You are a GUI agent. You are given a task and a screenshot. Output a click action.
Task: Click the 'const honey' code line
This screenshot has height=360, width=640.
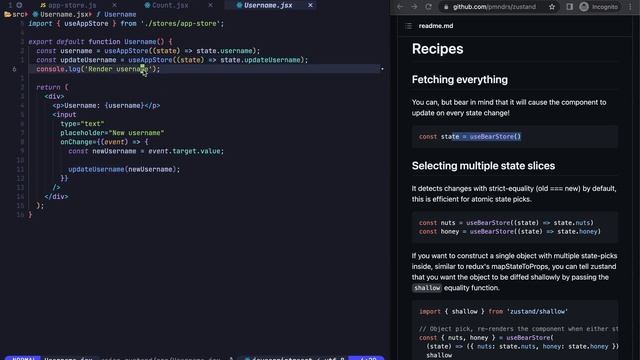coord(509,231)
